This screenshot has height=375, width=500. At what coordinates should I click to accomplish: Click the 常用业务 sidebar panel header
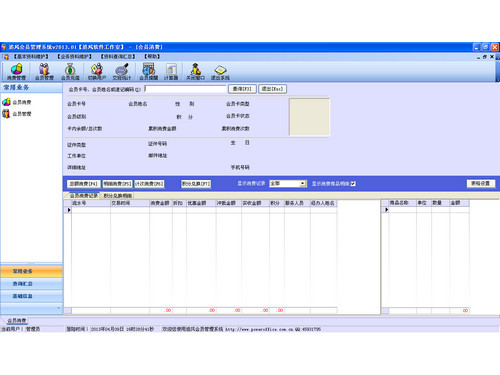pos(31,88)
